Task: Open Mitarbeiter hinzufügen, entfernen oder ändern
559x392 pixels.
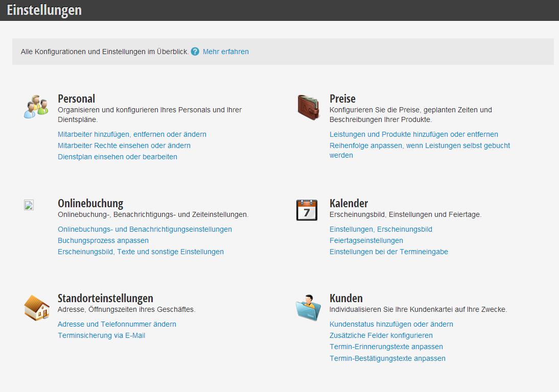Action: tap(132, 134)
